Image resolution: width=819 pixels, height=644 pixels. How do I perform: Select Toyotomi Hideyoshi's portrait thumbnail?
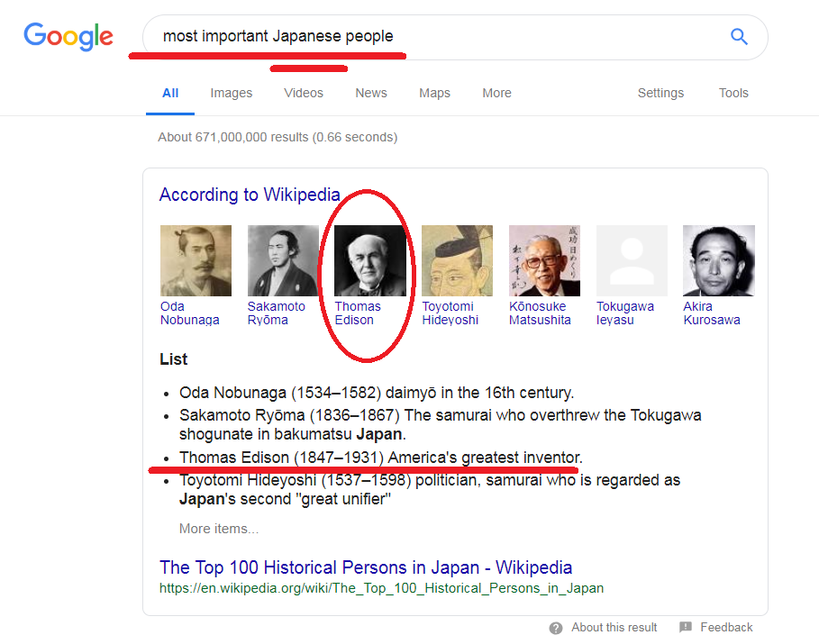(x=458, y=260)
